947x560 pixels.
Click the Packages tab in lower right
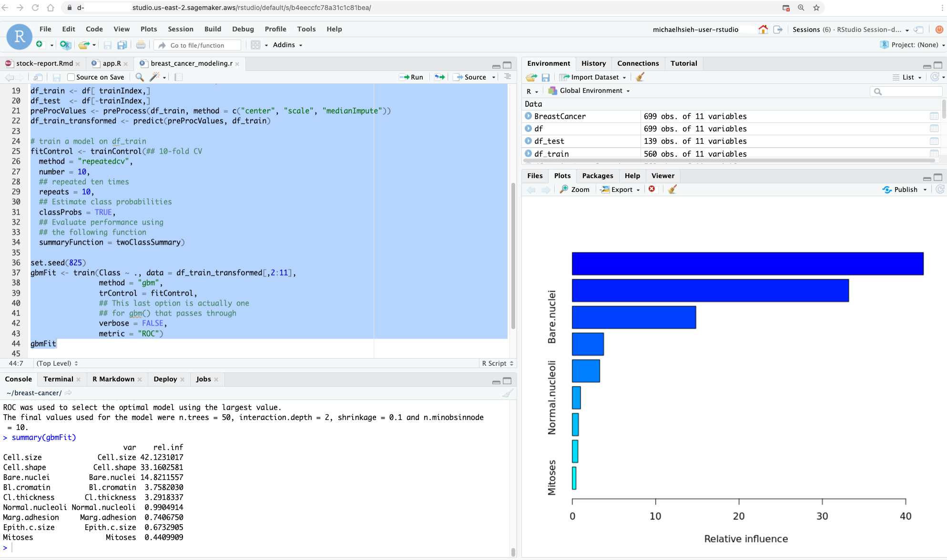click(x=598, y=176)
